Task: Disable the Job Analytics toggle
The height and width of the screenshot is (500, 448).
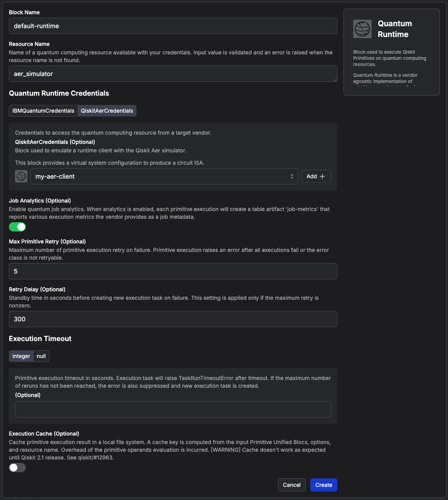Action: click(17, 227)
